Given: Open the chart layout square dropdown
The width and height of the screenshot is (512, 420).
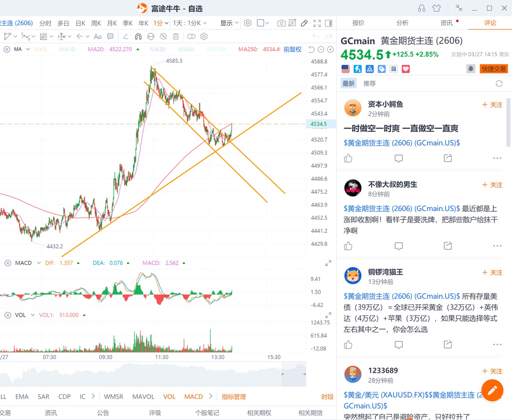Looking at the screenshot, I should pyautogui.click(x=263, y=23).
